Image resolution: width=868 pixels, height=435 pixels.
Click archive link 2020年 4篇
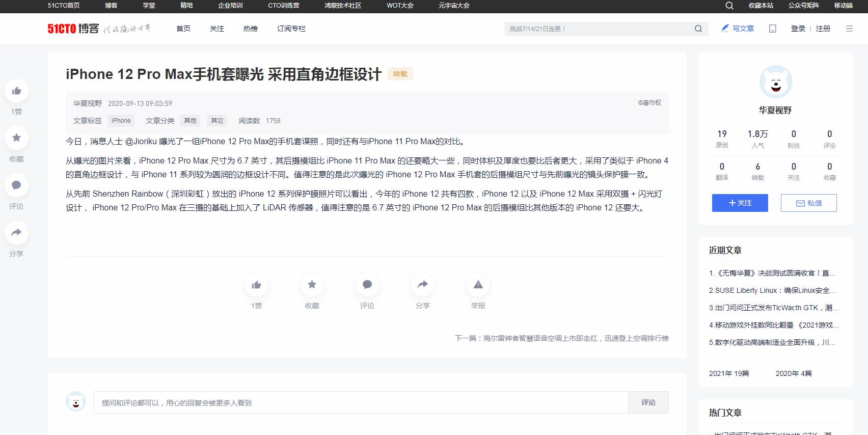click(794, 373)
